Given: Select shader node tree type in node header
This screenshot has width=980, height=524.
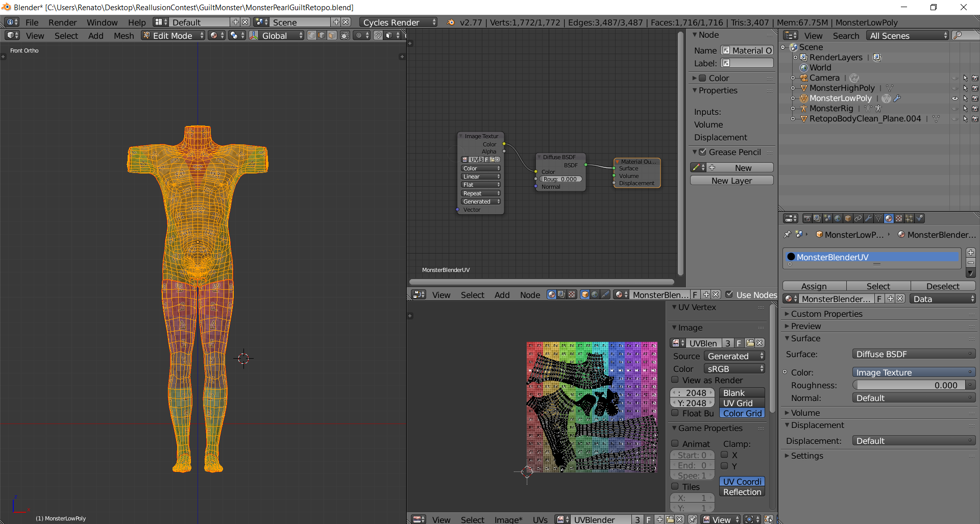Looking at the screenshot, I should (551, 294).
